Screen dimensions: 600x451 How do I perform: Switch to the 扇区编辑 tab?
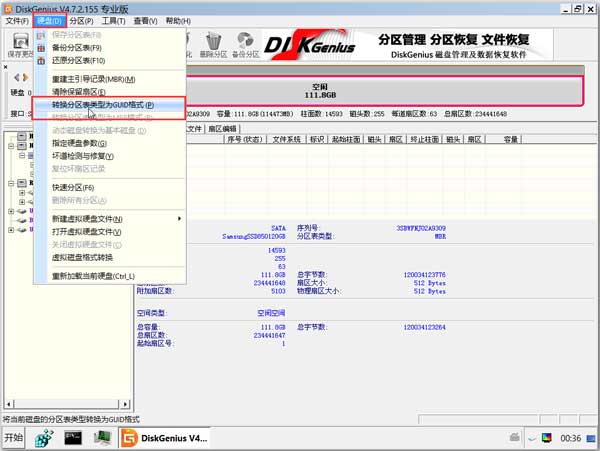click(222, 129)
